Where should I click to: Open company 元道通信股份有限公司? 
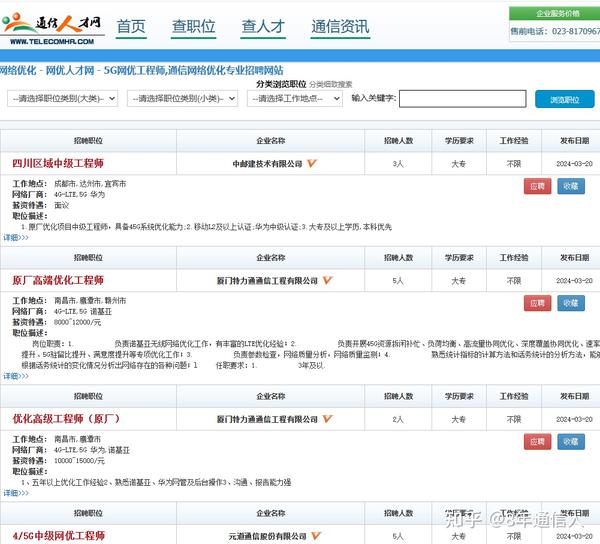(267, 536)
